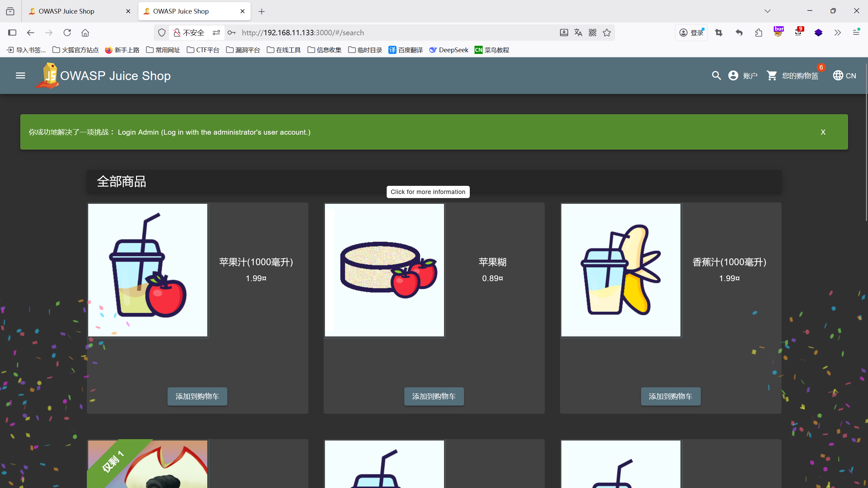The image size is (868, 488).
Task: Click the translate page icon in address bar
Action: pyautogui.click(x=578, y=33)
